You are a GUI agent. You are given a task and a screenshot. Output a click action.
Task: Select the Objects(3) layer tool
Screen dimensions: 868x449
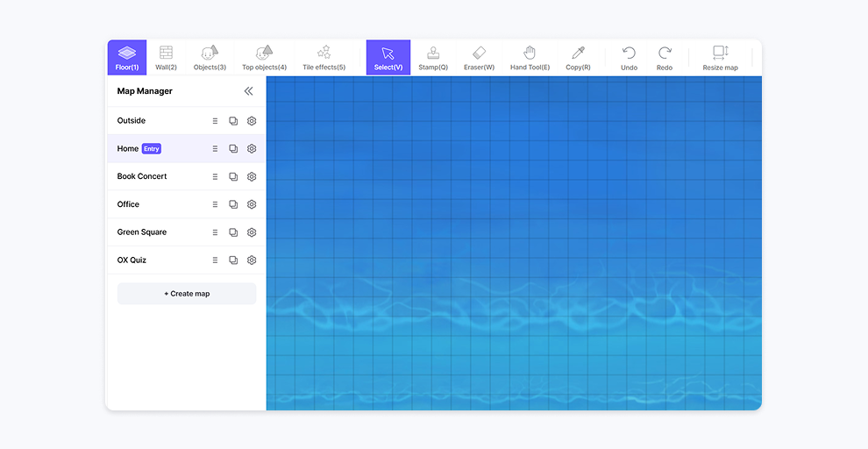pyautogui.click(x=210, y=58)
